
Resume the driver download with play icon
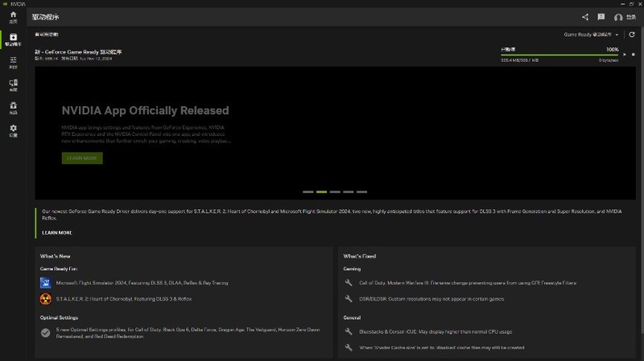coord(625,54)
